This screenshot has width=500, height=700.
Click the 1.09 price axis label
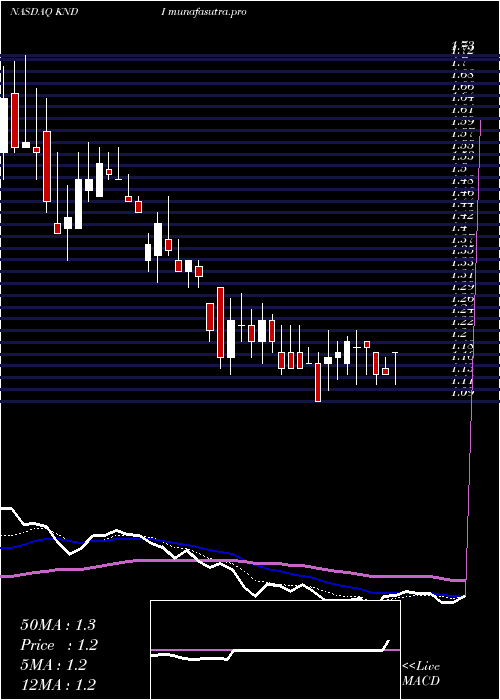(x=462, y=393)
